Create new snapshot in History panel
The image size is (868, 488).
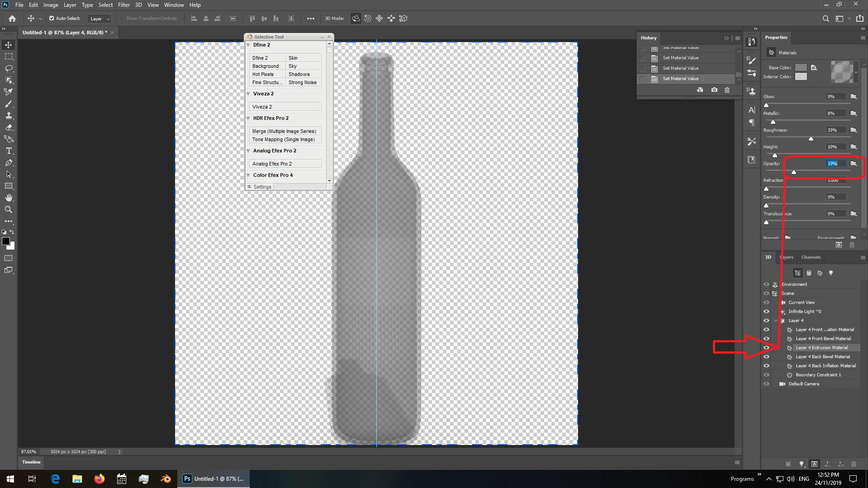[x=714, y=90]
